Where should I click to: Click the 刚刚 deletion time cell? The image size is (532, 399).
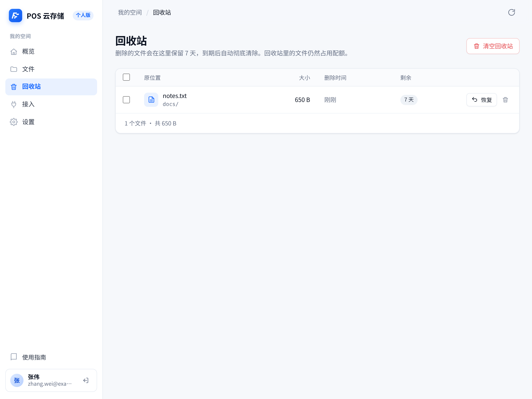click(330, 100)
